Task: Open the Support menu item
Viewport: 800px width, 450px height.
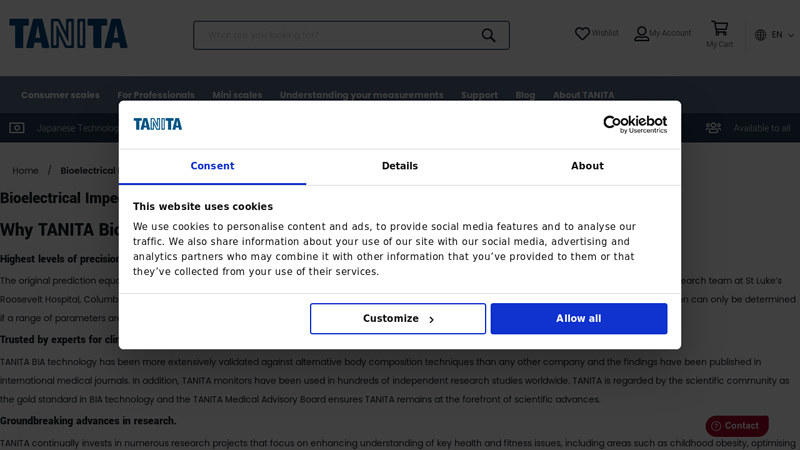Action: [x=479, y=95]
